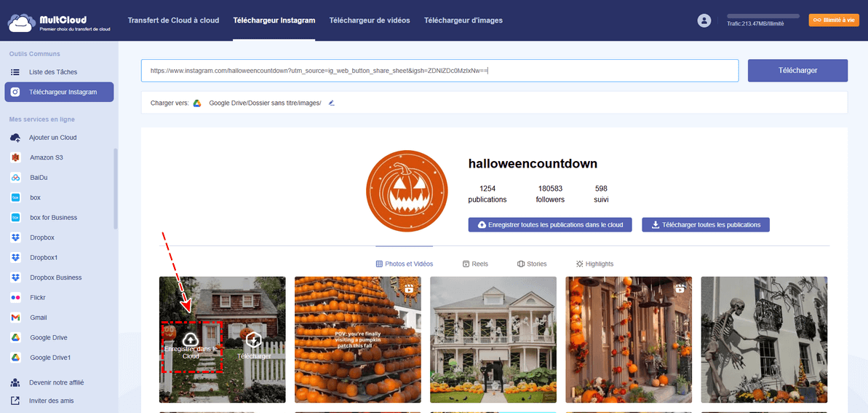Click Télécharger toutes les publications button
This screenshot has height=413, width=868.
pyautogui.click(x=706, y=224)
